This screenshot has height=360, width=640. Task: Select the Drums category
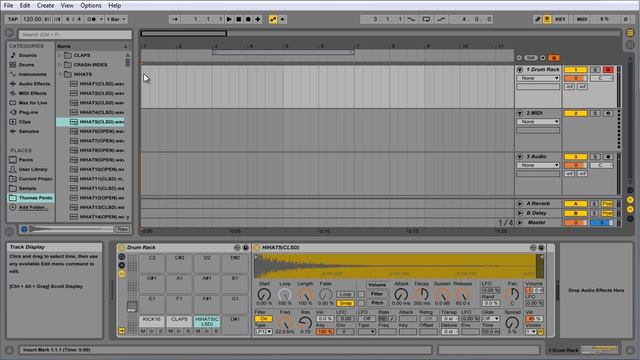tap(26, 64)
